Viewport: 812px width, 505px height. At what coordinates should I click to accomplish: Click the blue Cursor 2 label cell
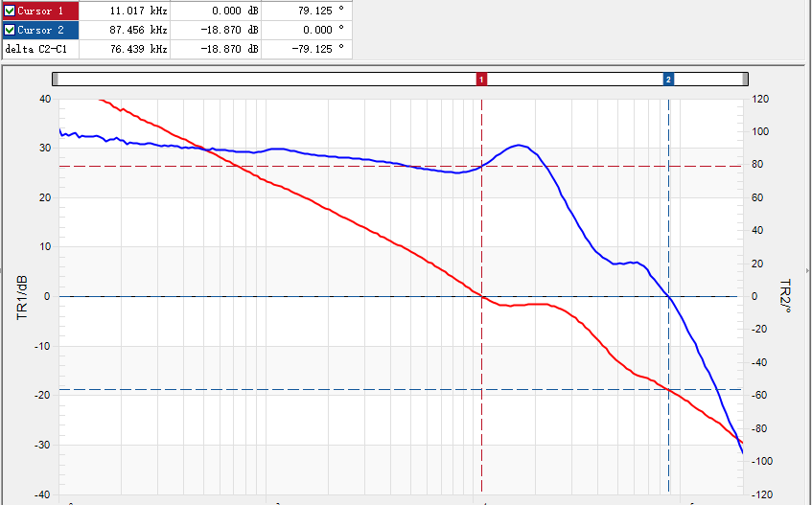pos(42,31)
